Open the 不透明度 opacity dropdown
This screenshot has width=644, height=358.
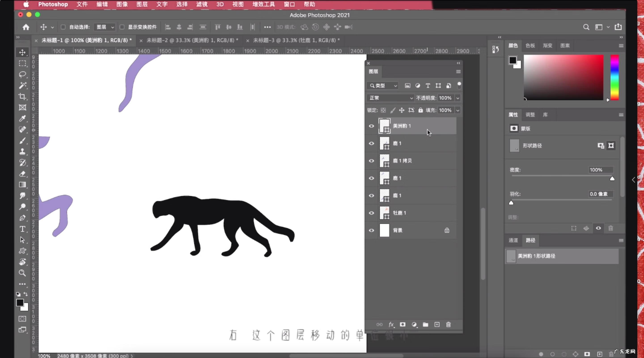pyautogui.click(x=458, y=98)
